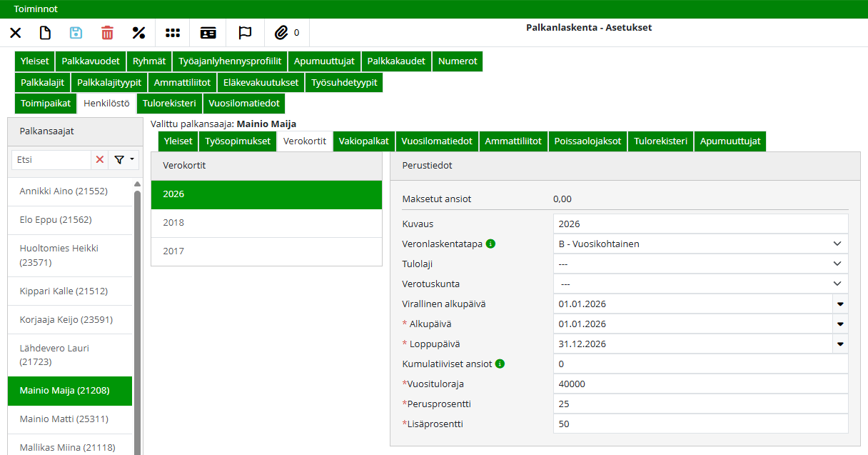This screenshot has width=868, height=455.
Task: Click the percent sign toolbar icon
Action: (139, 33)
